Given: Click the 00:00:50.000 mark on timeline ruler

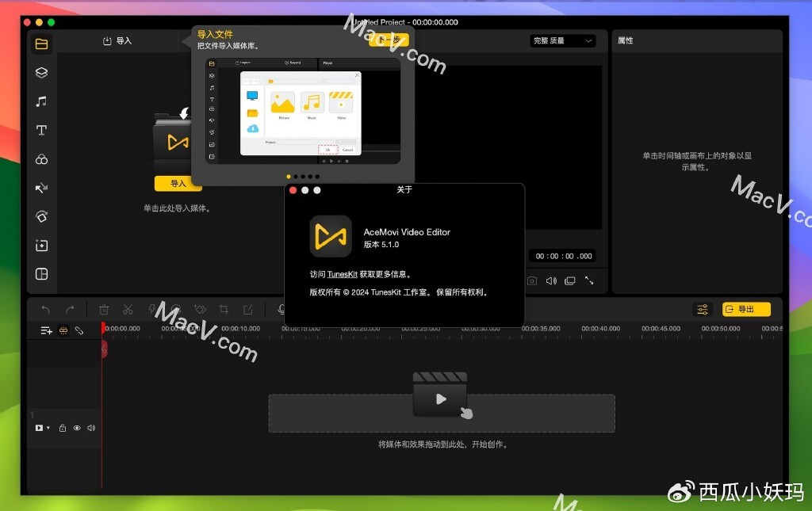Looking at the screenshot, I should [721, 329].
